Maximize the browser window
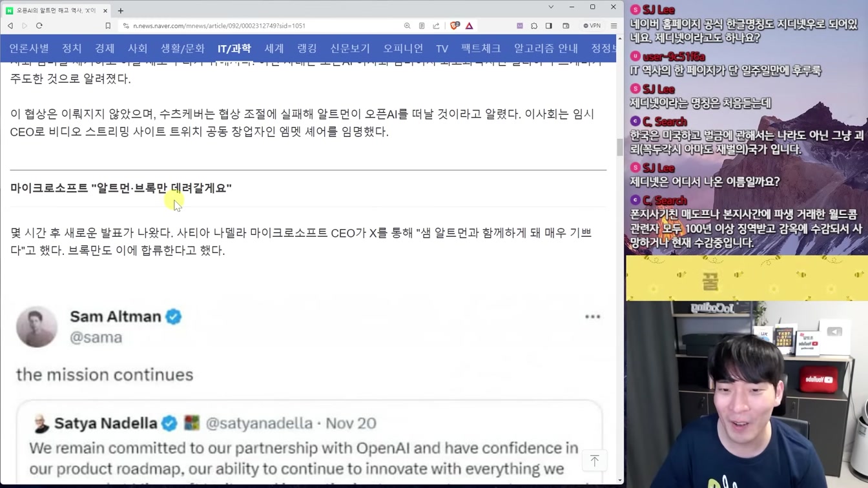This screenshot has height=488, width=868. [x=592, y=7]
